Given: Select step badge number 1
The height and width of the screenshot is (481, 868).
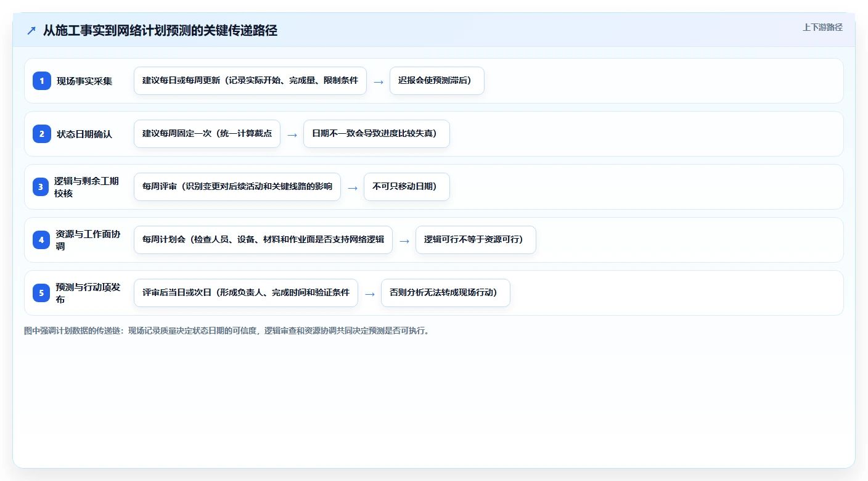Looking at the screenshot, I should (x=42, y=81).
